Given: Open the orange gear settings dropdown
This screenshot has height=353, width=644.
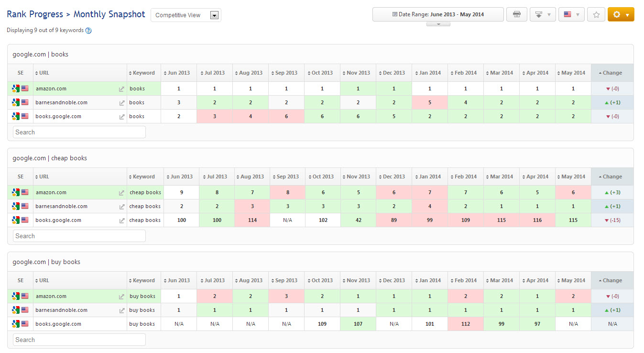Looking at the screenshot, I should pos(621,14).
